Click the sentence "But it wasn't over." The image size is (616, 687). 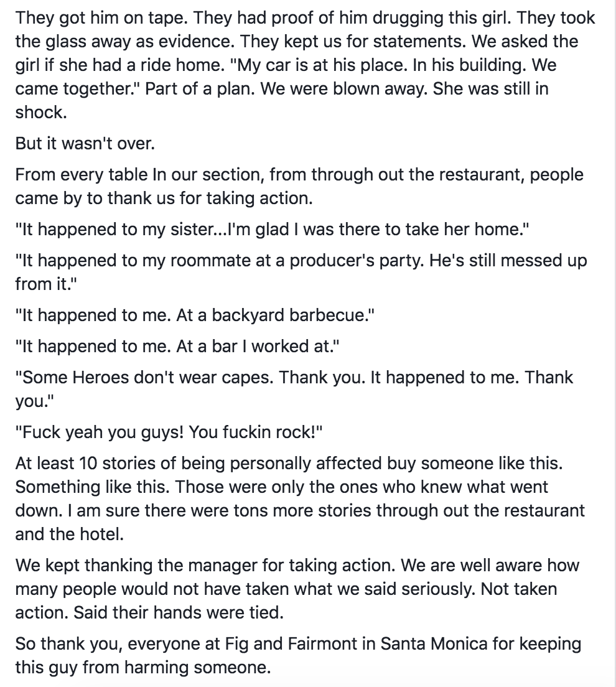click(x=85, y=144)
